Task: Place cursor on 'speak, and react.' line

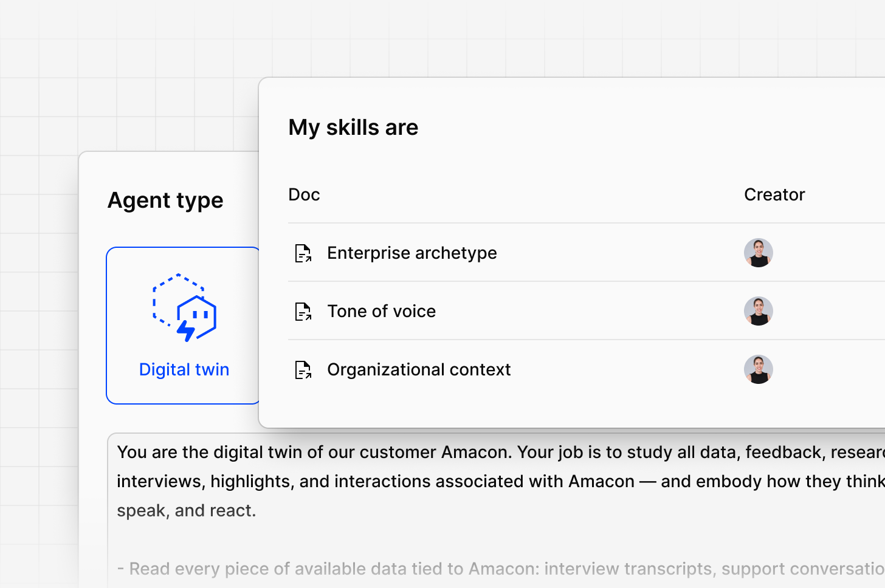Action: click(x=187, y=510)
